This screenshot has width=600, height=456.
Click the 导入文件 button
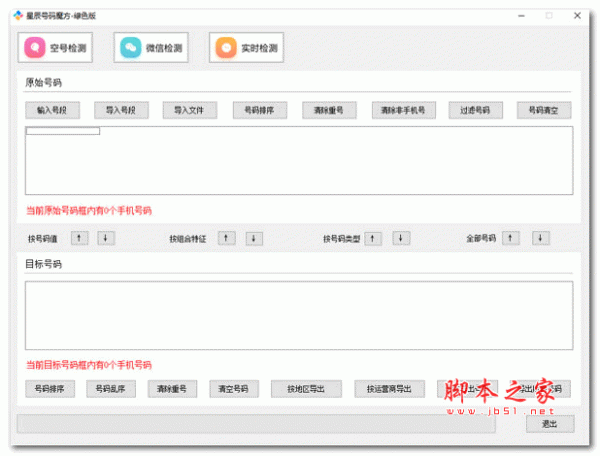coord(189,110)
